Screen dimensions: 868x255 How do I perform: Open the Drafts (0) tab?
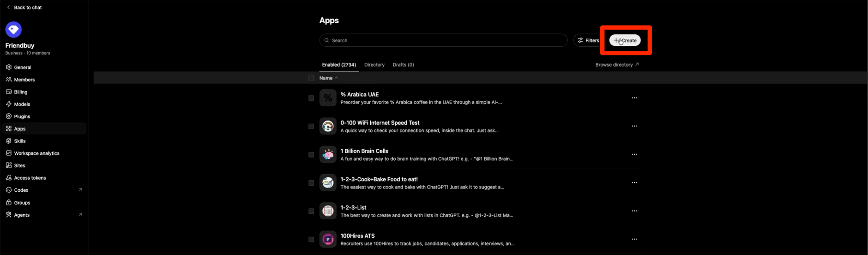[403, 65]
